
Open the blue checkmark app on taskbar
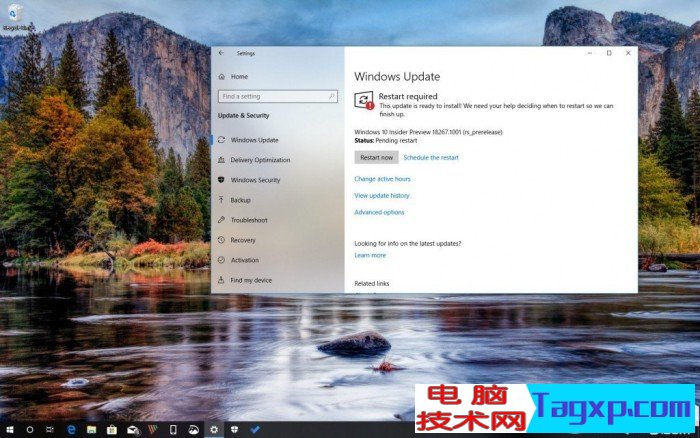(255, 430)
